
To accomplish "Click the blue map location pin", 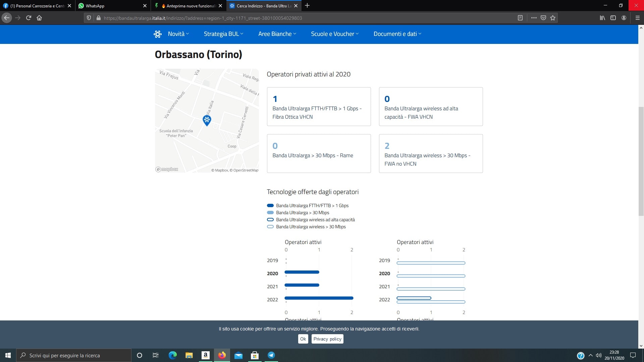I will pyautogui.click(x=207, y=120).
